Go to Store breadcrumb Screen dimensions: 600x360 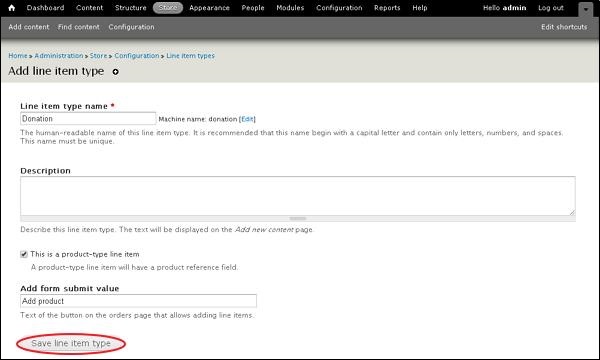click(98, 56)
